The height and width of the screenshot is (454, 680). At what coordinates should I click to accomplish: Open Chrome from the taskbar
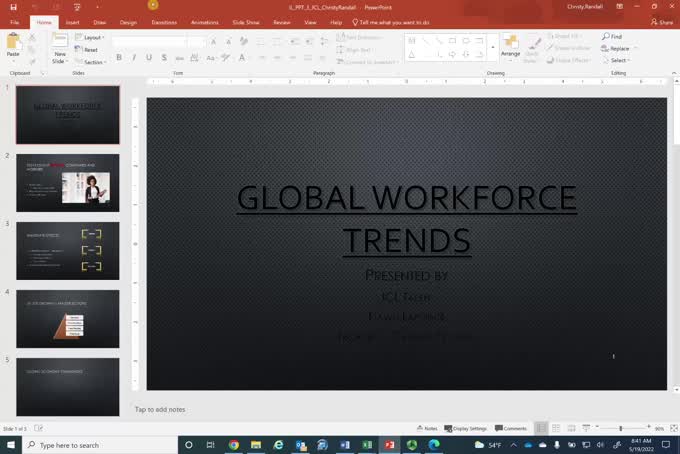234,445
